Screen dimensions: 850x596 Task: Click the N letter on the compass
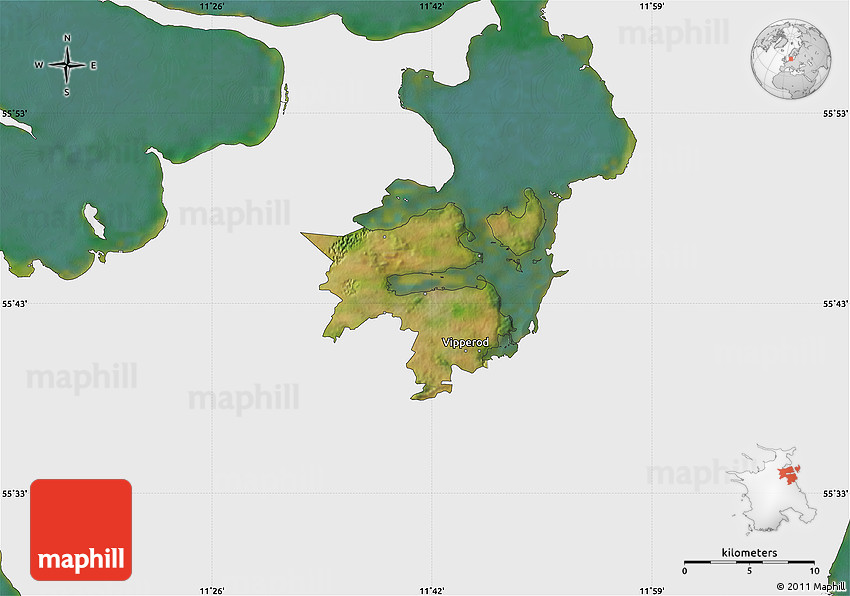pyautogui.click(x=67, y=39)
